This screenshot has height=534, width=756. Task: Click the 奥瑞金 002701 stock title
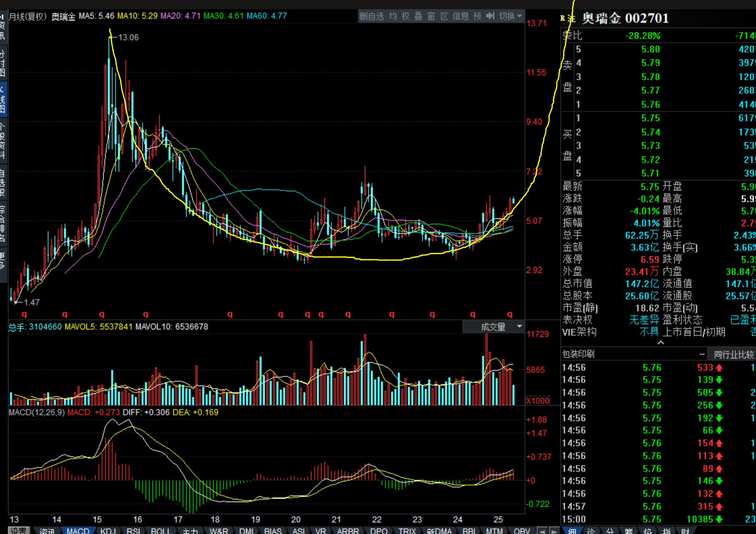[x=625, y=18]
